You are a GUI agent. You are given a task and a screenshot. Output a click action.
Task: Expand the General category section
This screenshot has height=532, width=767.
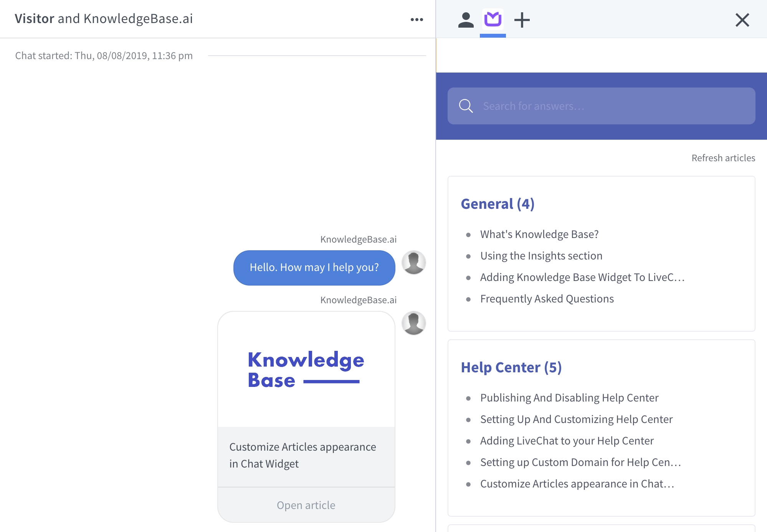coord(497,203)
